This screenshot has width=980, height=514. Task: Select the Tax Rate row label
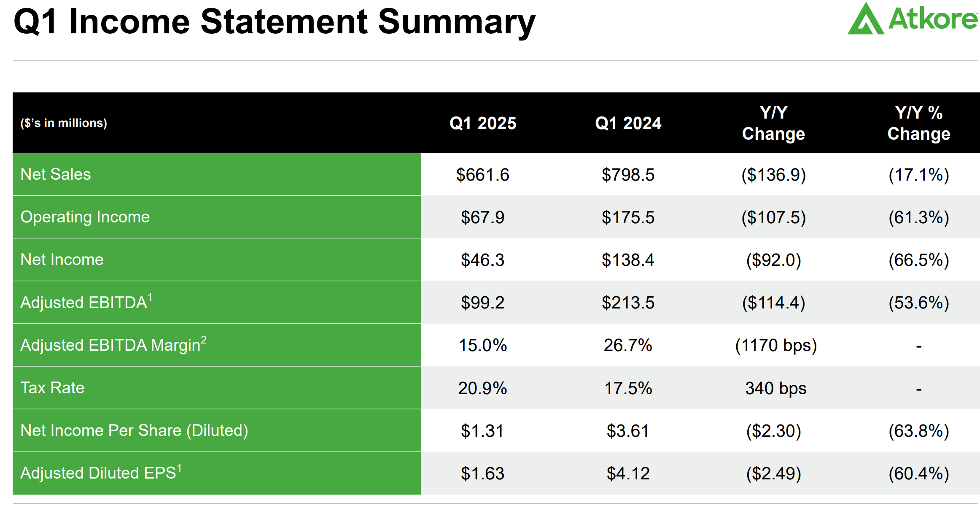[x=52, y=388]
